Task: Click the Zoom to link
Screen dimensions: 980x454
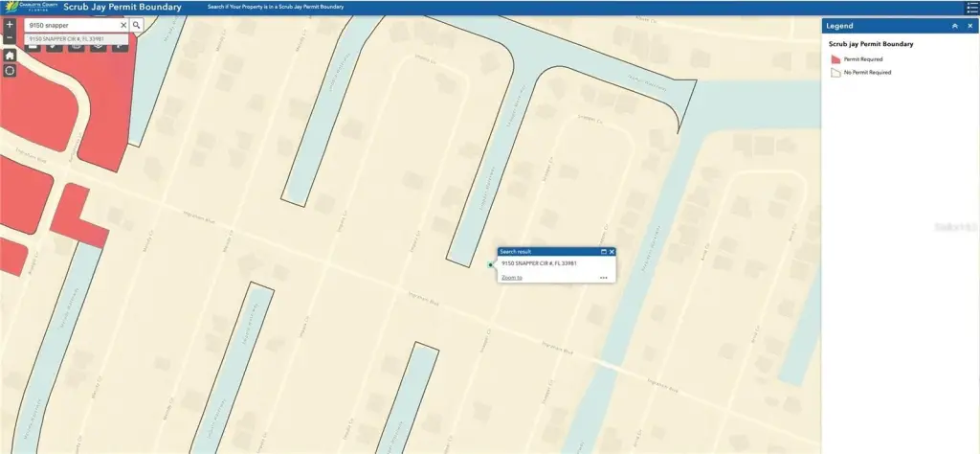Action: [511, 278]
